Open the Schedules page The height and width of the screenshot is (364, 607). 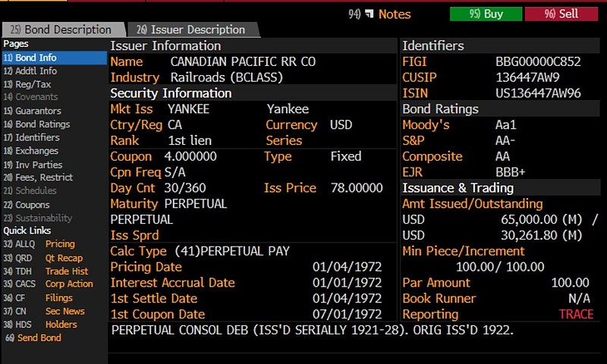click(x=30, y=190)
